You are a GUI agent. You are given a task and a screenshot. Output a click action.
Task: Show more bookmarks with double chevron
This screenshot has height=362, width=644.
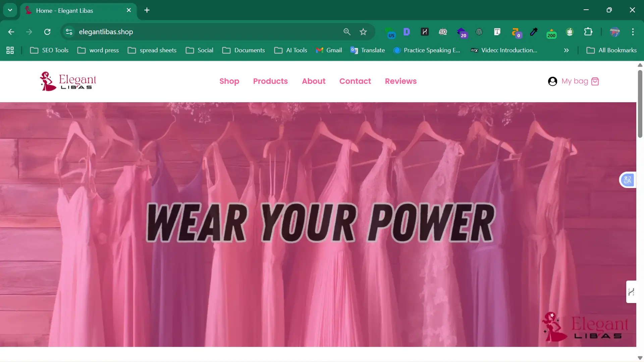(566, 50)
